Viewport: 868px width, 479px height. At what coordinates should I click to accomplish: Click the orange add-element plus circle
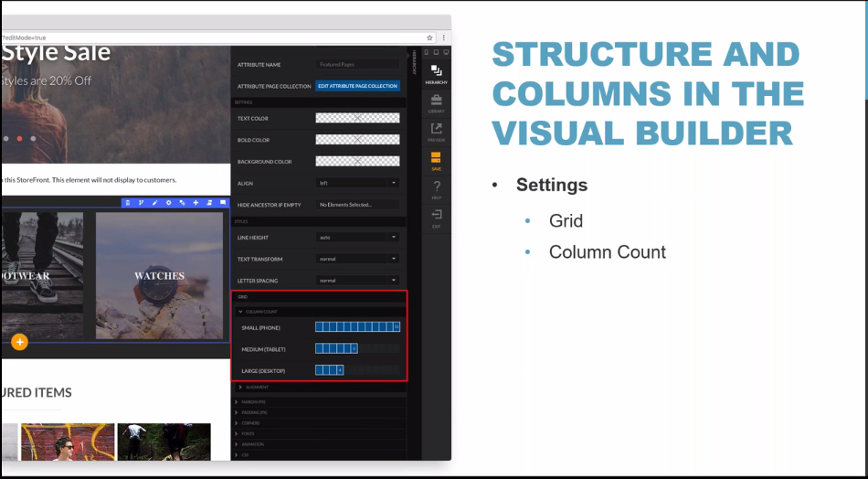19,342
